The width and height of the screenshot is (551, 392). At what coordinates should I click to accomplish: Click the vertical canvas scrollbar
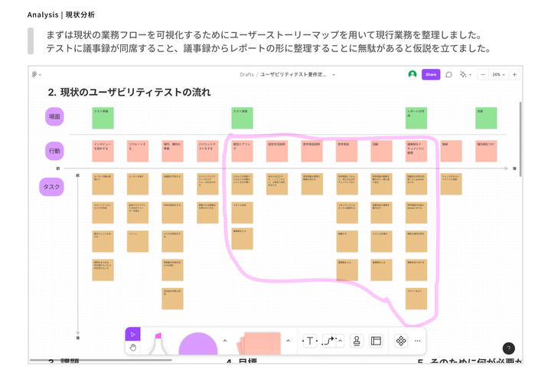tap(520, 139)
